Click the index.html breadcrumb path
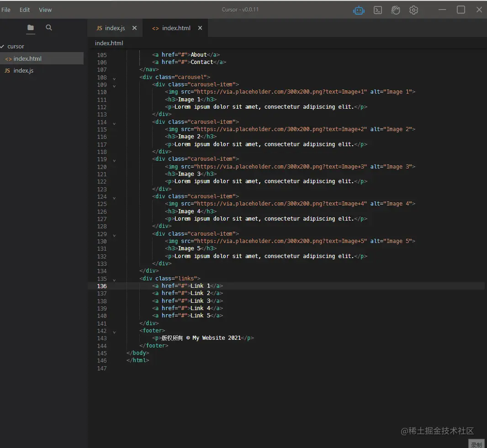The height and width of the screenshot is (448, 487). click(x=109, y=43)
